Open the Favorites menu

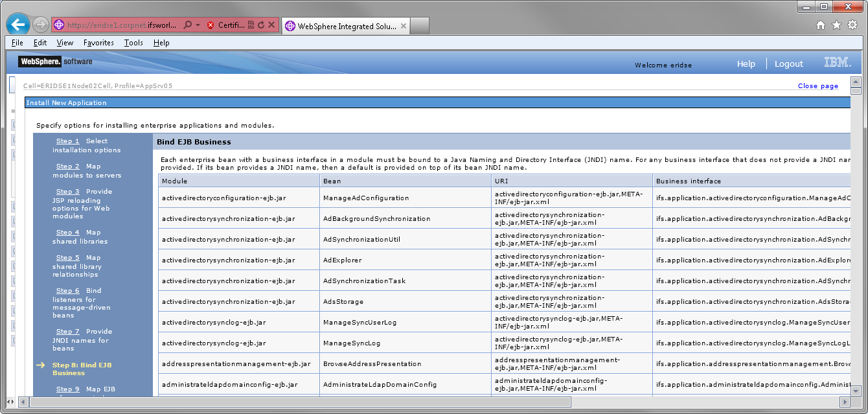click(x=98, y=42)
